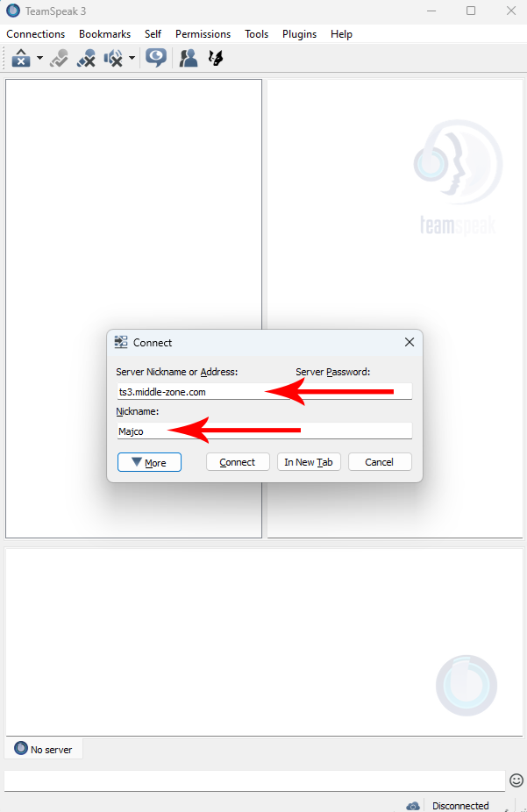Click the In New Tab button
Screen dimensions: 527x812
pos(309,462)
